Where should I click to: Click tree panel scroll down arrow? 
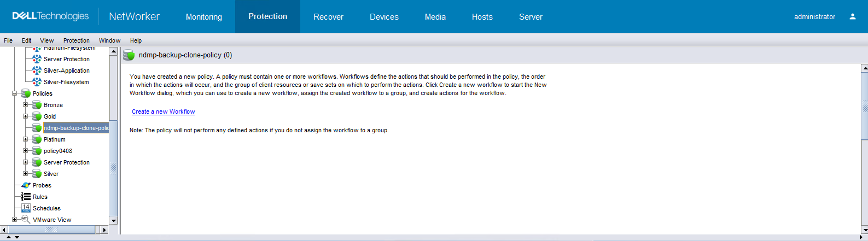click(113, 221)
